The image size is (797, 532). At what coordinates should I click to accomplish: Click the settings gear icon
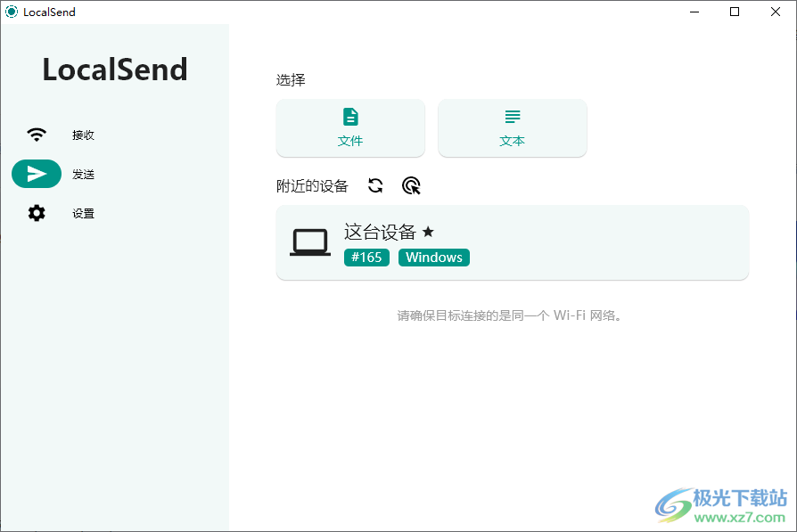tap(36, 213)
